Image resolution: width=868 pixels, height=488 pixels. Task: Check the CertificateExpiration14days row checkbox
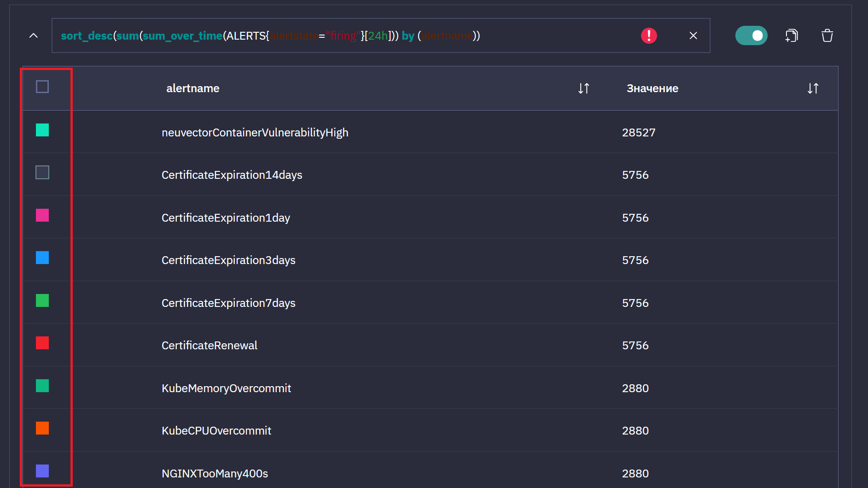[42, 172]
